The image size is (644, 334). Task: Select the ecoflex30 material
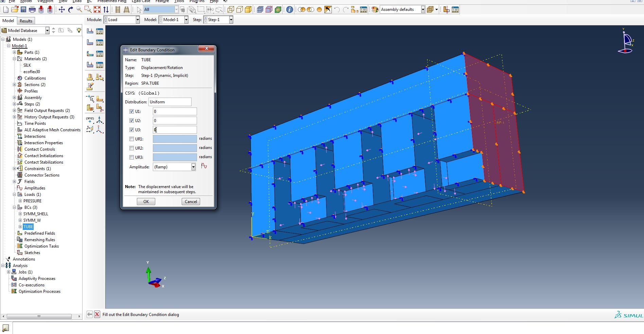click(x=32, y=72)
